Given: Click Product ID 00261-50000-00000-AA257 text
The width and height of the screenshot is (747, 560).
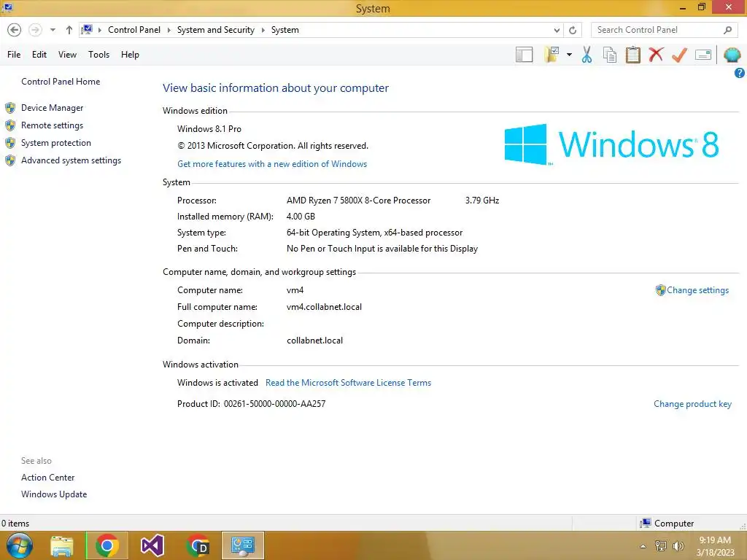Looking at the screenshot, I should click(x=251, y=404).
